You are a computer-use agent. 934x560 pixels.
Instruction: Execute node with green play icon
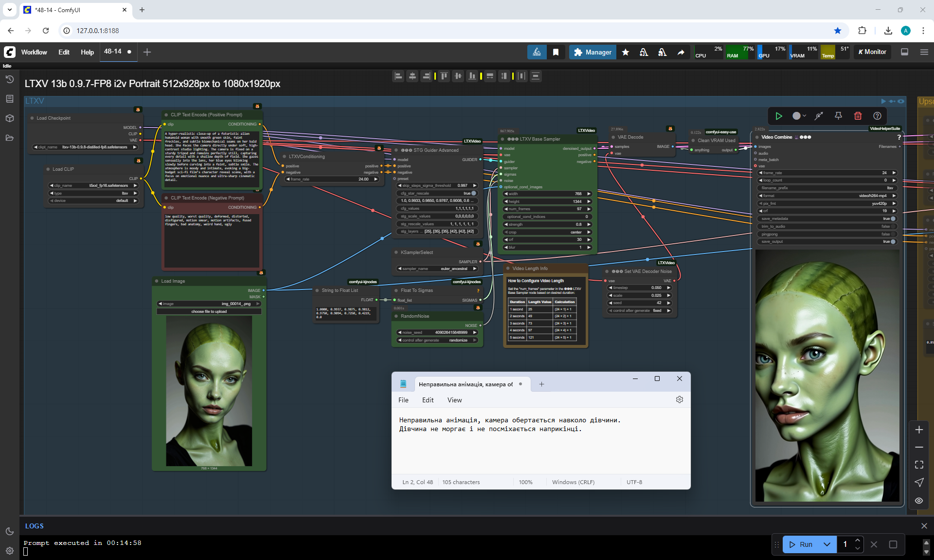(x=778, y=116)
